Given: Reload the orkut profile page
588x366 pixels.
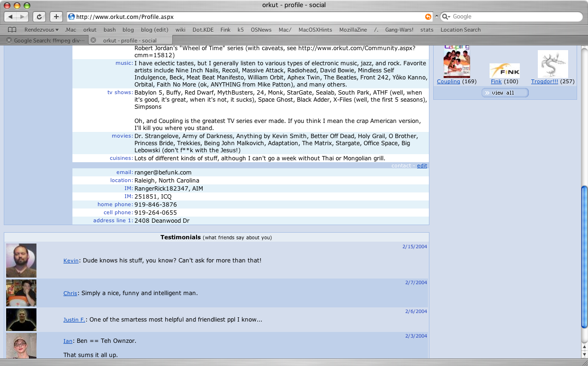Looking at the screenshot, I should point(39,17).
